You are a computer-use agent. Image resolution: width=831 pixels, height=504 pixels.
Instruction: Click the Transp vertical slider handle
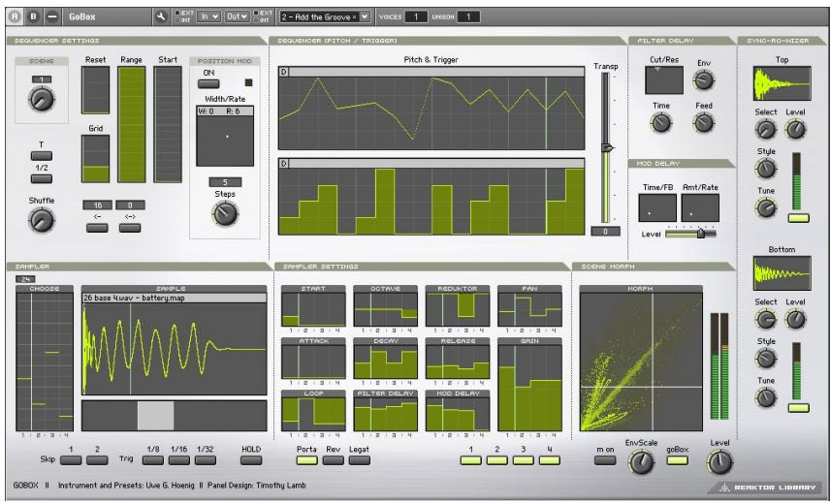607,148
